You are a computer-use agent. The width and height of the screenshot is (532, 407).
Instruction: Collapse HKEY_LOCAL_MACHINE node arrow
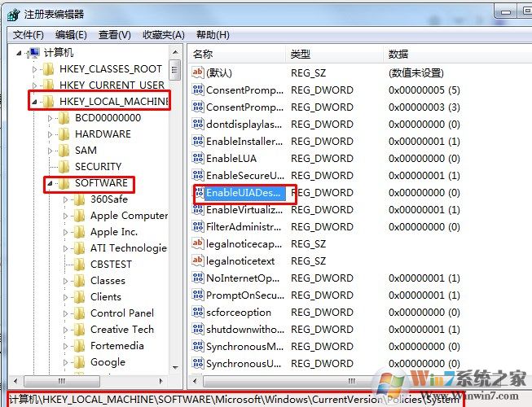click(34, 102)
